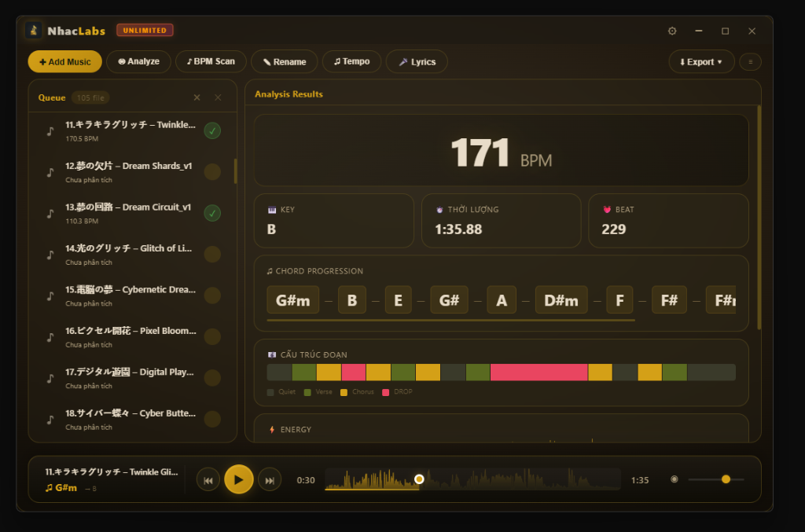Open the settings gear

click(x=671, y=31)
